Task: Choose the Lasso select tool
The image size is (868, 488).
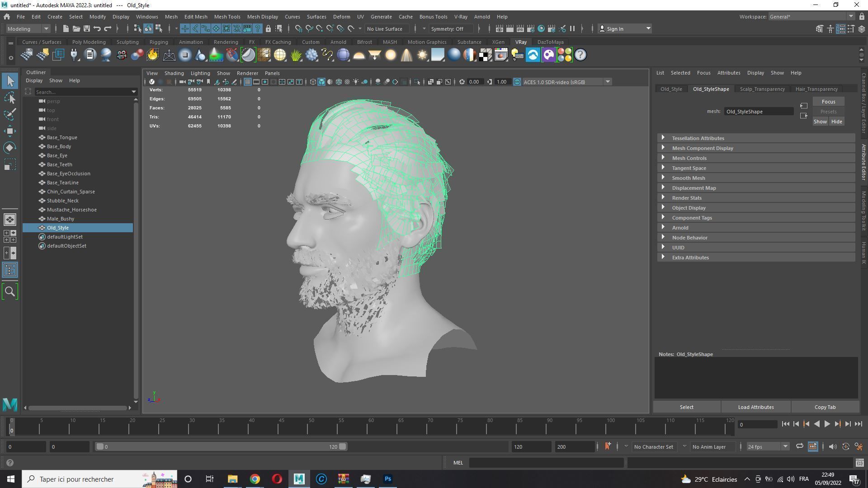Action: (x=10, y=98)
